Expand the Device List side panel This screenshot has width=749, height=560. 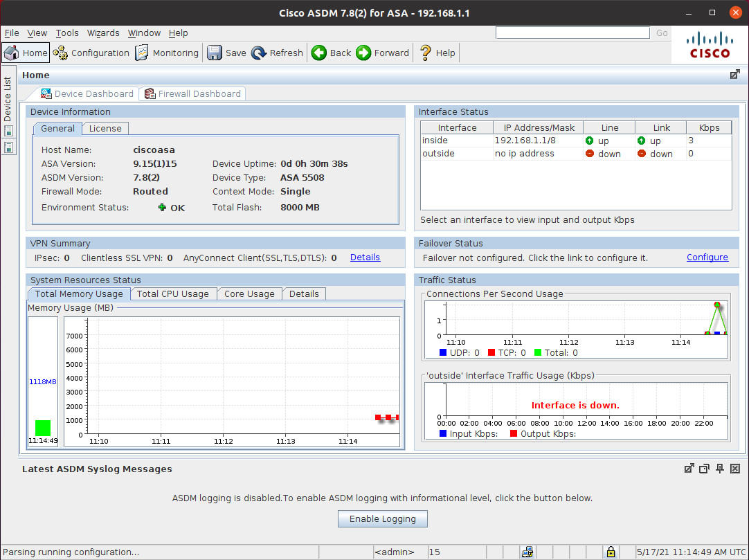coord(8,99)
